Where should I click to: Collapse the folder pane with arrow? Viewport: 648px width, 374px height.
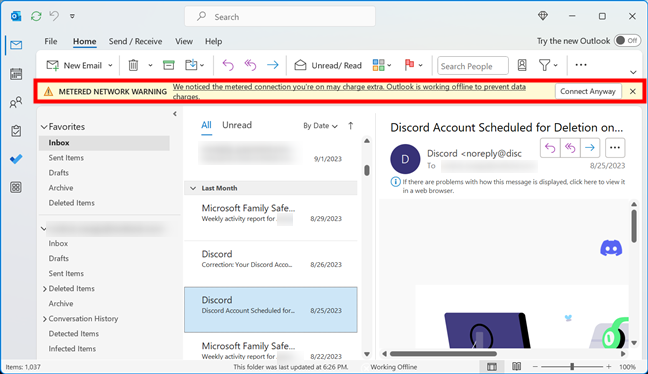175,114
